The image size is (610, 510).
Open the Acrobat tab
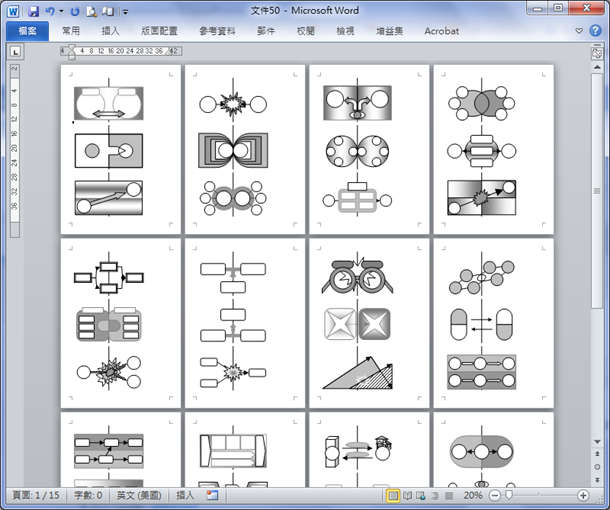click(442, 31)
